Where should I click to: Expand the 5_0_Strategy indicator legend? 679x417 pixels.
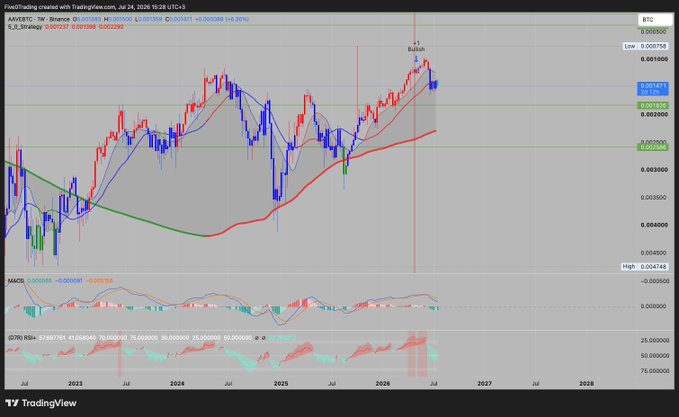coord(25,27)
